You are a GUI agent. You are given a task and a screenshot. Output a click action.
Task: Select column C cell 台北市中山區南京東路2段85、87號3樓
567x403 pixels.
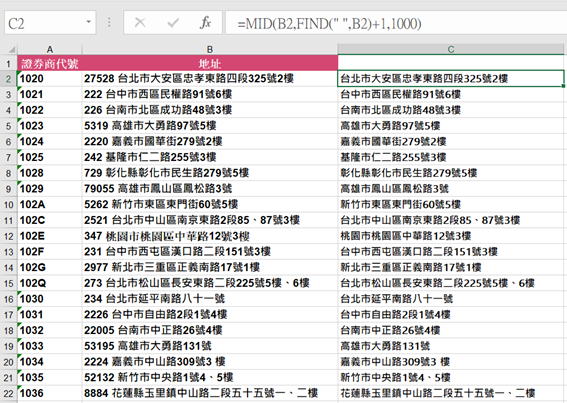click(451, 220)
